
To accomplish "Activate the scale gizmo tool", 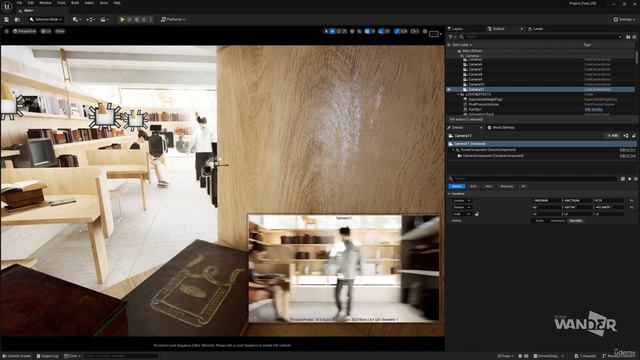I will 345,31.
